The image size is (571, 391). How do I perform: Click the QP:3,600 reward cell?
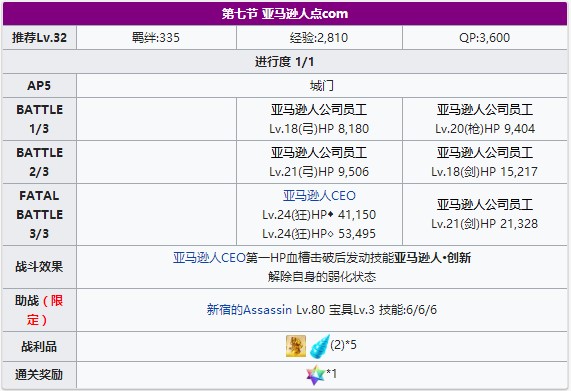click(x=485, y=37)
